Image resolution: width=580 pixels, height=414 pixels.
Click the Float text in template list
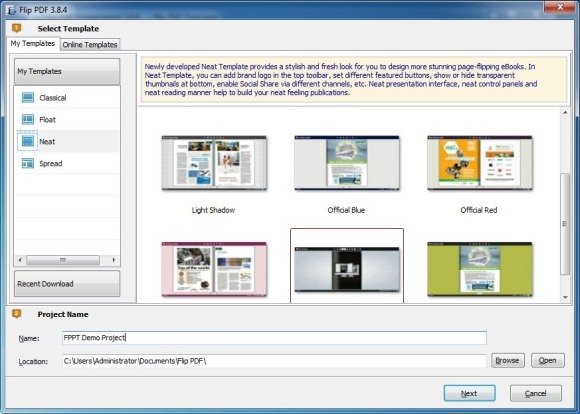point(47,120)
